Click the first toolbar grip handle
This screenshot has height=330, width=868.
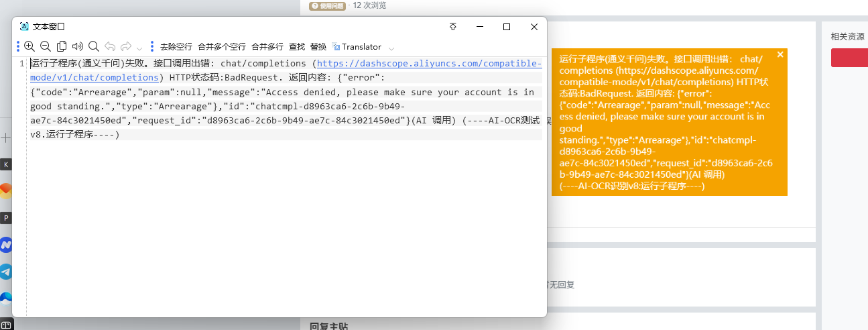(18, 47)
